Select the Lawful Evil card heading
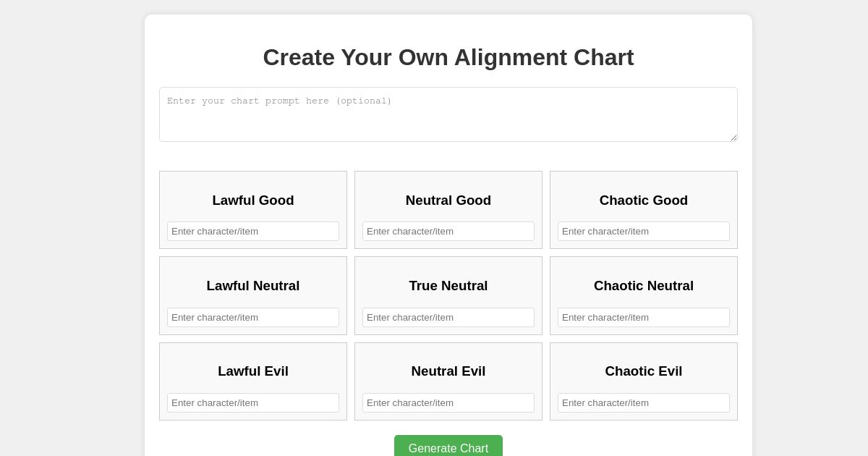Image resolution: width=868 pixels, height=456 pixels. (253, 371)
